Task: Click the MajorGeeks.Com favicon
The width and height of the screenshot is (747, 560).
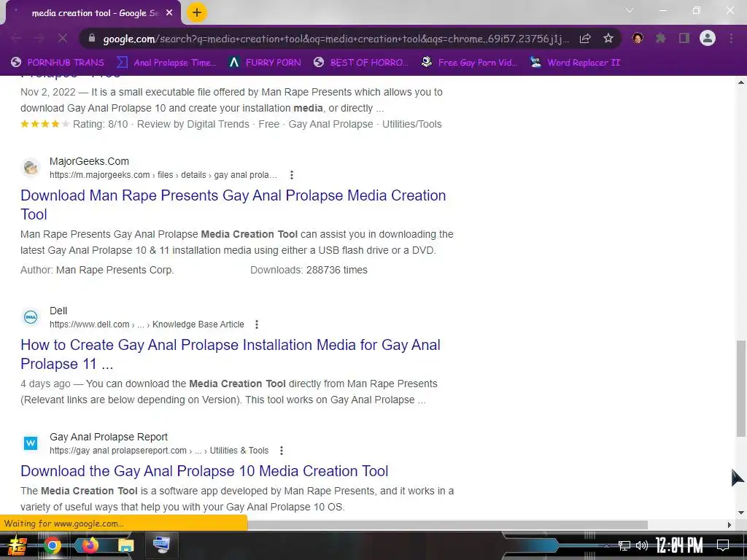Action: tap(31, 168)
